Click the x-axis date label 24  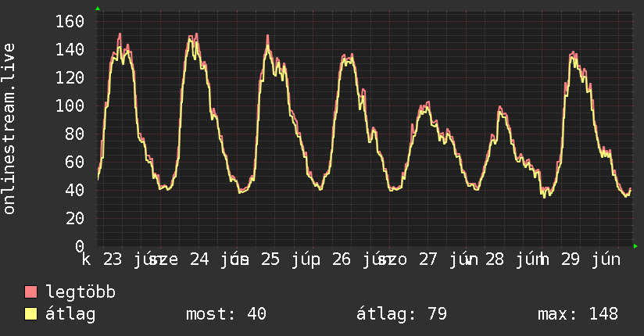coord(199,259)
